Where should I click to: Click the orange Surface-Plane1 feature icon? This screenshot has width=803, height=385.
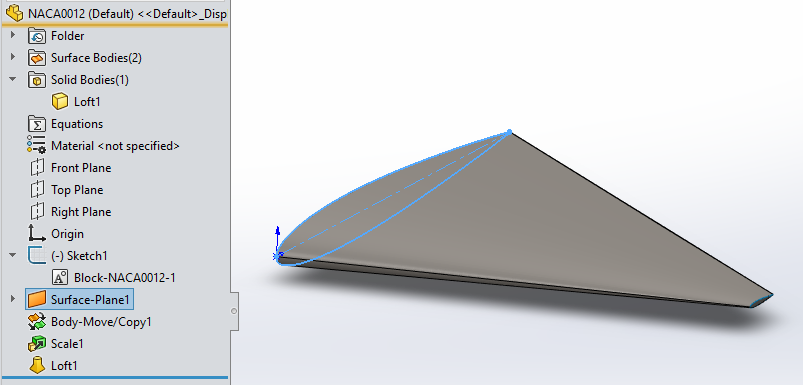(x=37, y=300)
